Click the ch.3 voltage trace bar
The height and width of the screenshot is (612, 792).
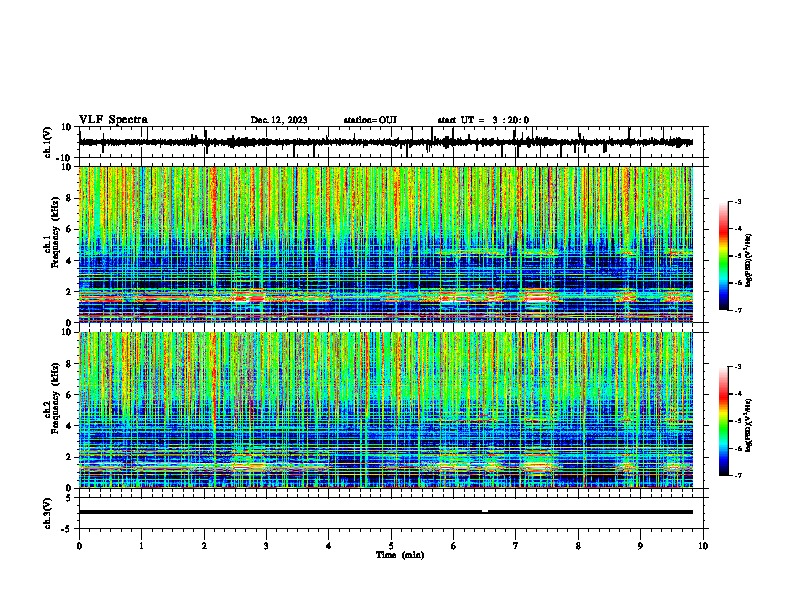[385, 512]
